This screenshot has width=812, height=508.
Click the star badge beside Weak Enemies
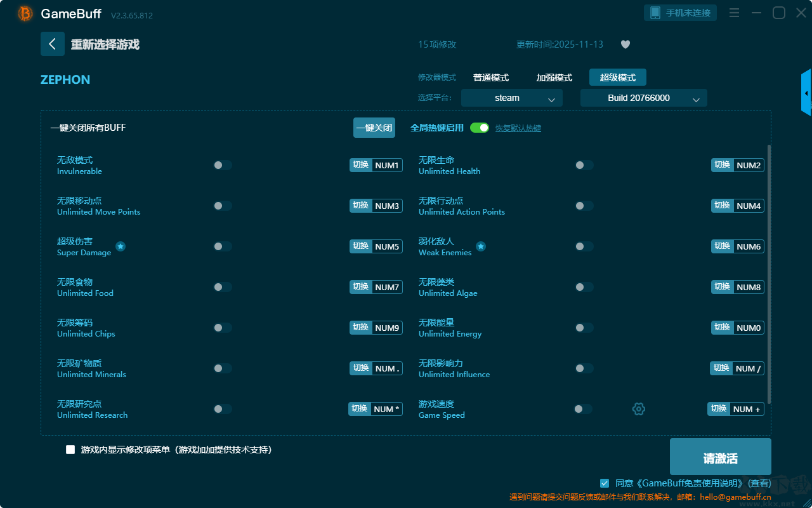coord(481,246)
